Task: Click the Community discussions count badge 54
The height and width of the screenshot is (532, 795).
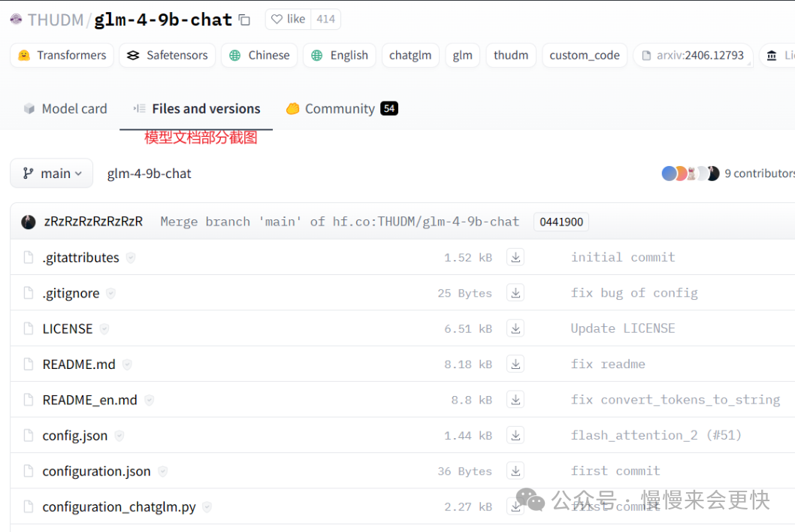Action: 389,108
